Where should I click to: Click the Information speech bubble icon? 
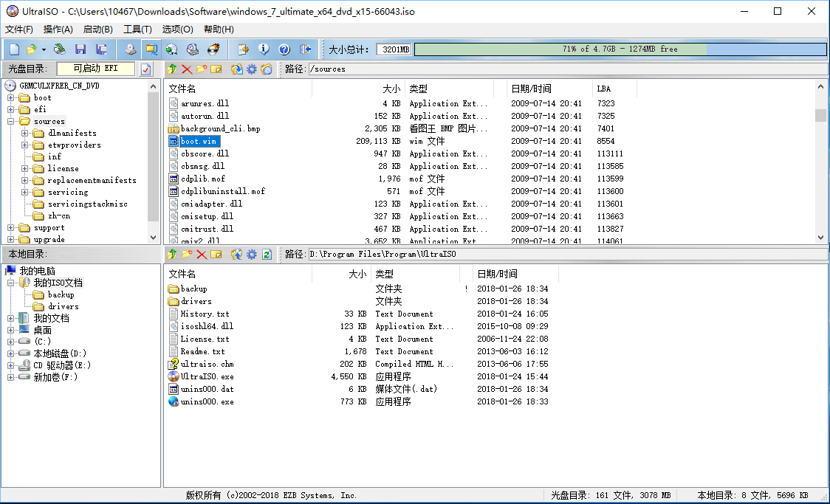click(x=264, y=49)
